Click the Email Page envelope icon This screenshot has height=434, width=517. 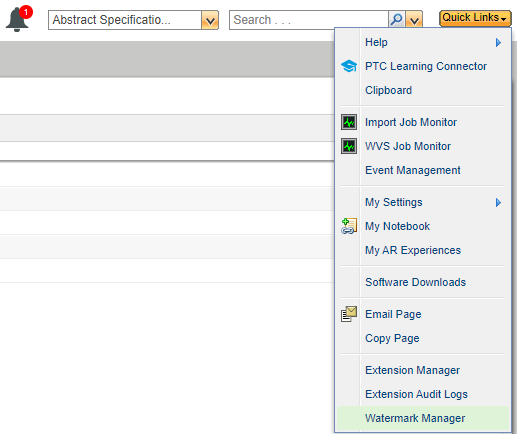349,314
